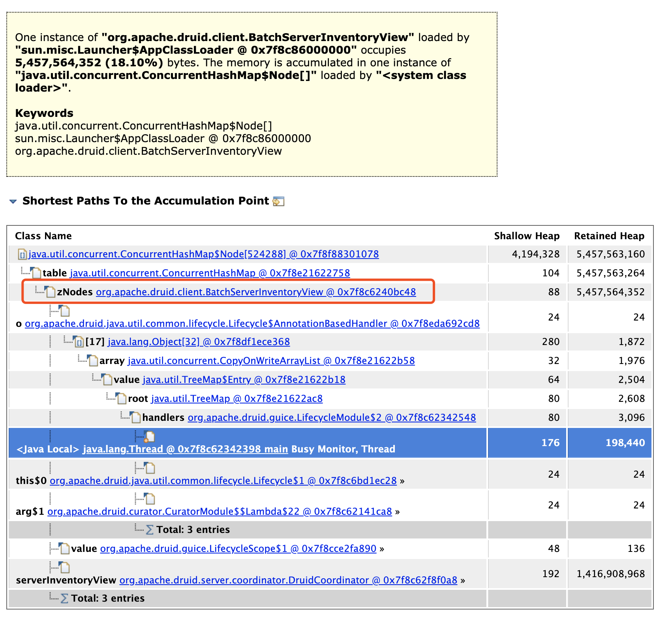The image size is (672, 619).
Task: Open the ConcurrentHashMap$Node[524288] link
Action: [204, 254]
